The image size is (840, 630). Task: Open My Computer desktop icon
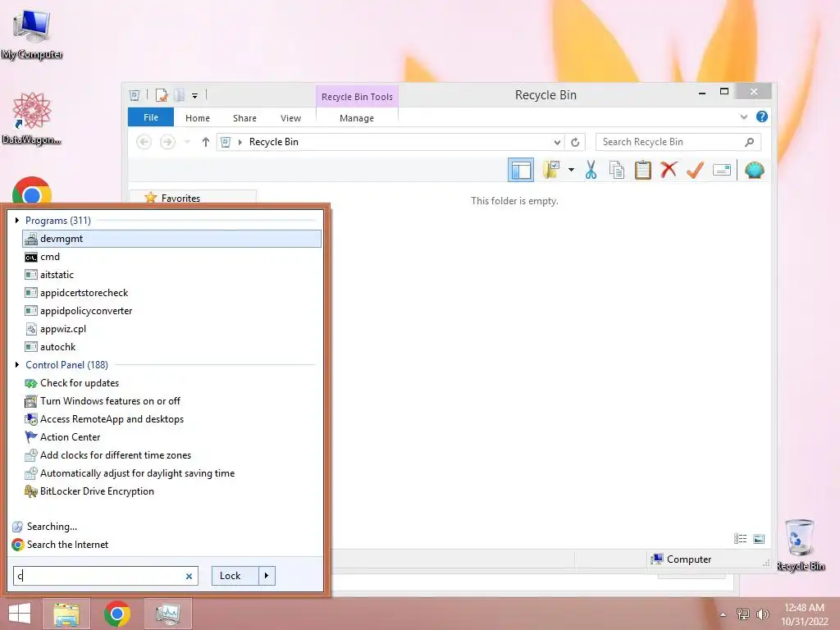point(32,34)
